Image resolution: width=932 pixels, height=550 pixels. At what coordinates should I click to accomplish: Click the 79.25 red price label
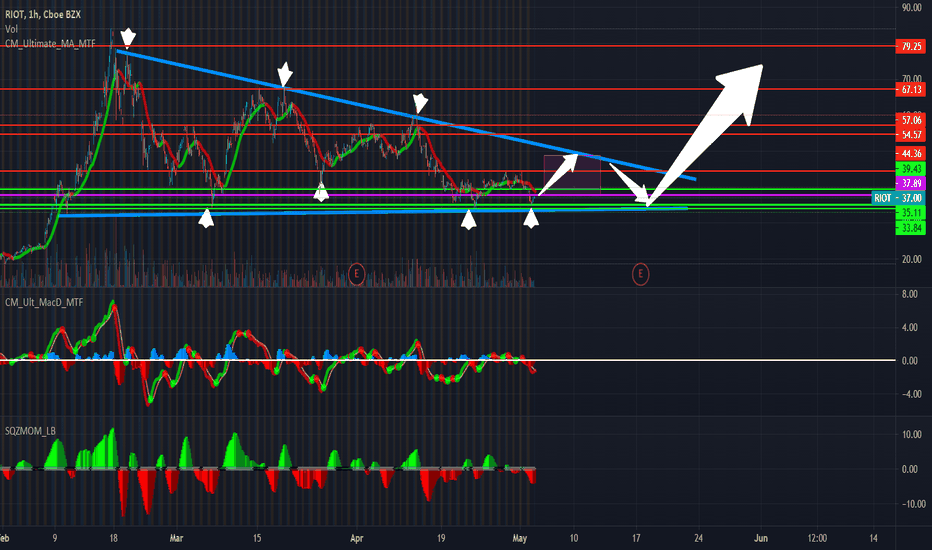tap(911, 46)
